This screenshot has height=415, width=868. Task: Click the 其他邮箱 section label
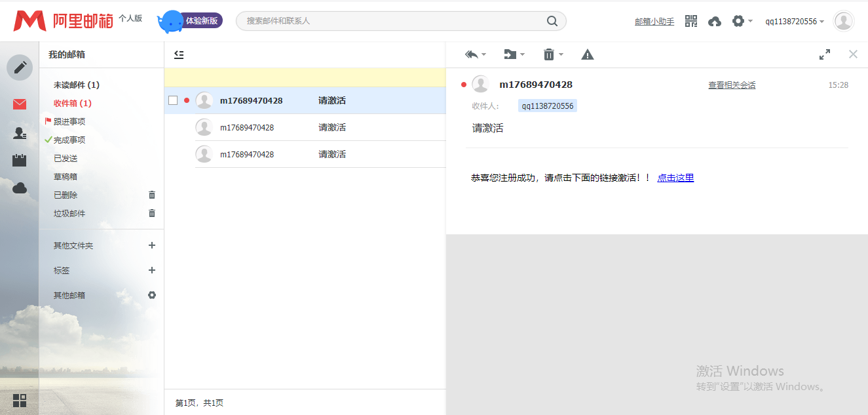click(69, 296)
